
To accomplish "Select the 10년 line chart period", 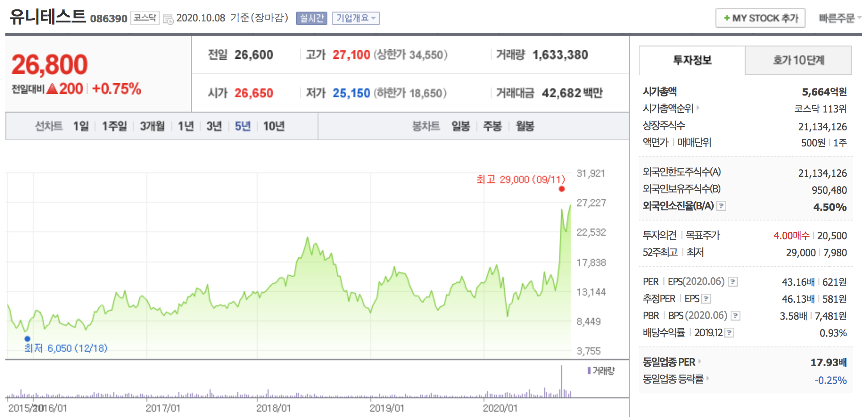I will tap(274, 126).
